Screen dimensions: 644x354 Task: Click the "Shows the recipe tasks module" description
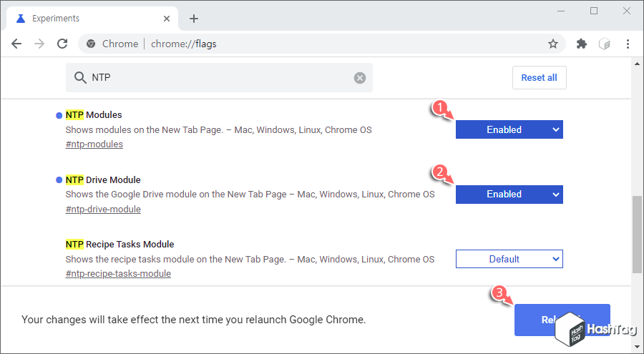(x=250, y=259)
